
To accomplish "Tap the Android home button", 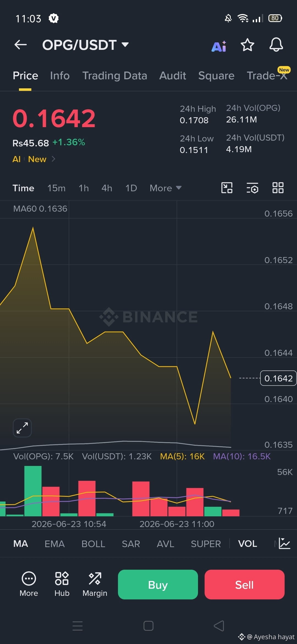I will pos(148,626).
